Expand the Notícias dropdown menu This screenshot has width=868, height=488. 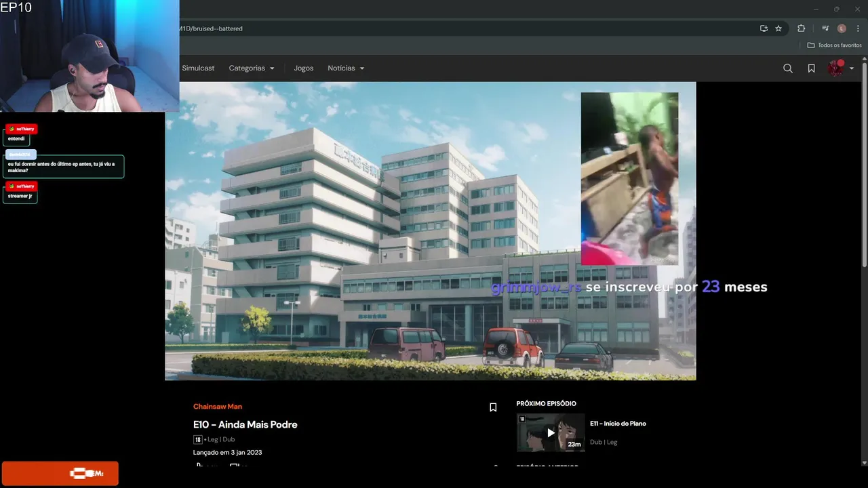tap(346, 68)
